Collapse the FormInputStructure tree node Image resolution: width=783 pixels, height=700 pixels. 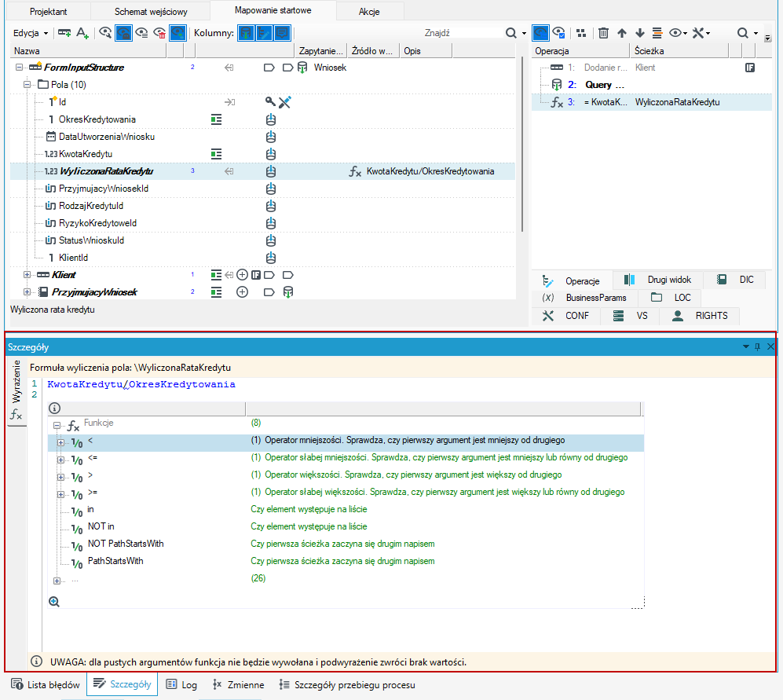[x=19, y=68]
